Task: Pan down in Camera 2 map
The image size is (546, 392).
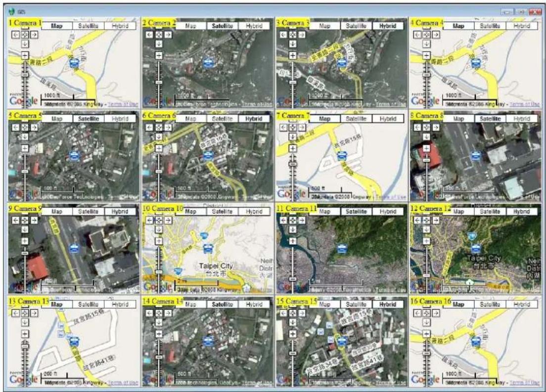Action: (159, 44)
